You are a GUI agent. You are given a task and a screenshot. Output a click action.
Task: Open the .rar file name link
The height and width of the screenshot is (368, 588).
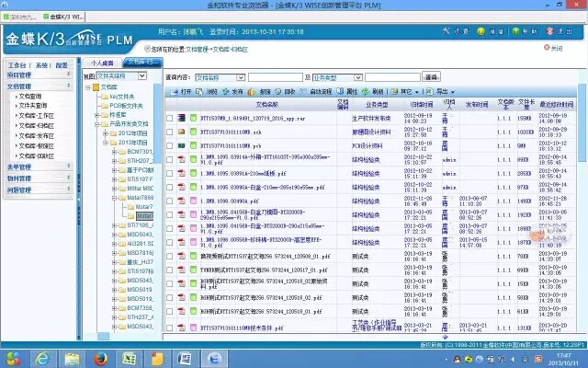click(253, 119)
